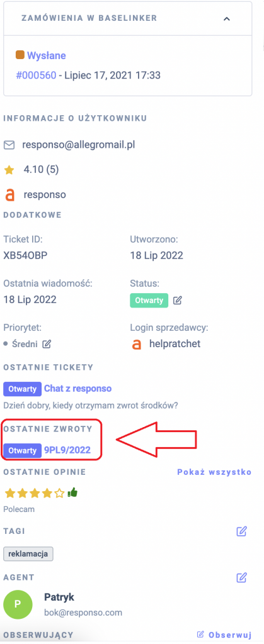264x644 pixels.
Task: Select the reklamacja tag
Action: click(28, 553)
